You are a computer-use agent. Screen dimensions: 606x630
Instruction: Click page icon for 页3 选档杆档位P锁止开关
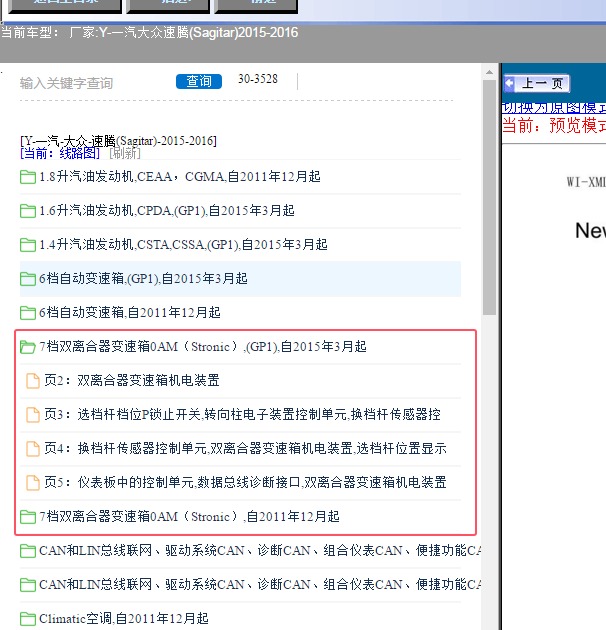click(x=33, y=415)
